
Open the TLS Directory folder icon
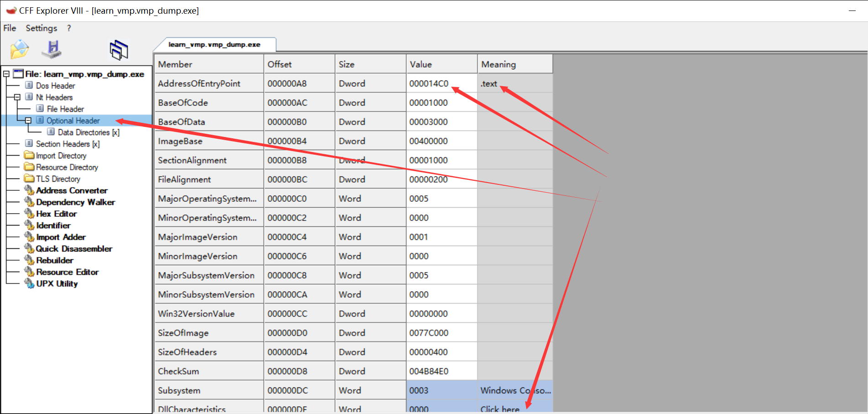pyautogui.click(x=29, y=179)
